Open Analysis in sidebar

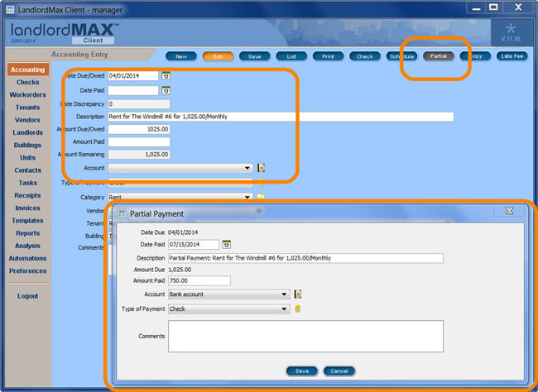(x=28, y=246)
